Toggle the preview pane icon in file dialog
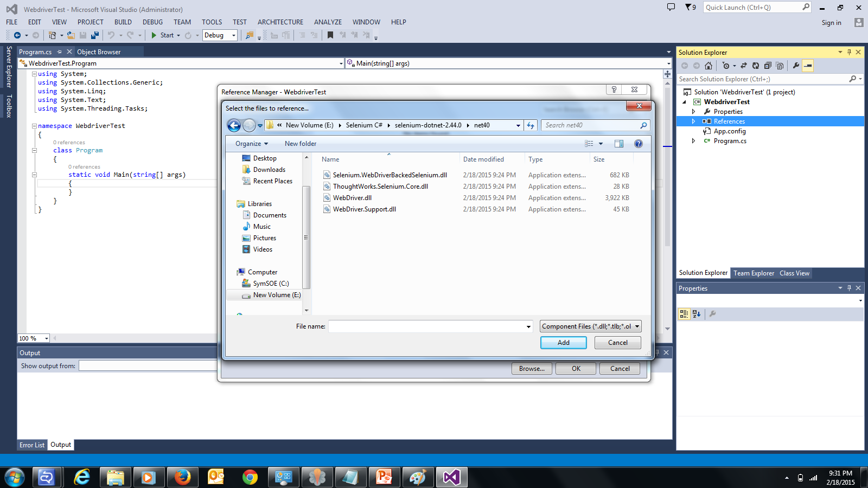Image resolution: width=868 pixels, height=488 pixels. coord(619,144)
